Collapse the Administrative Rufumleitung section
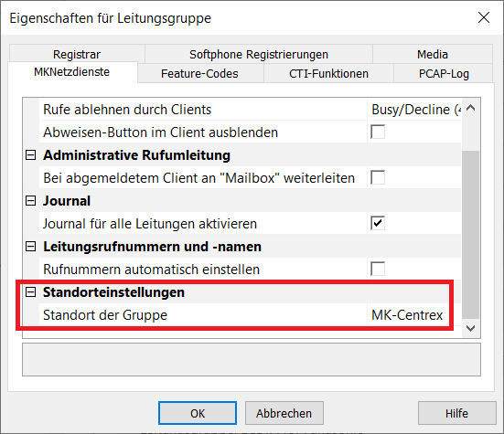This screenshot has width=504, height=434. 31,155
